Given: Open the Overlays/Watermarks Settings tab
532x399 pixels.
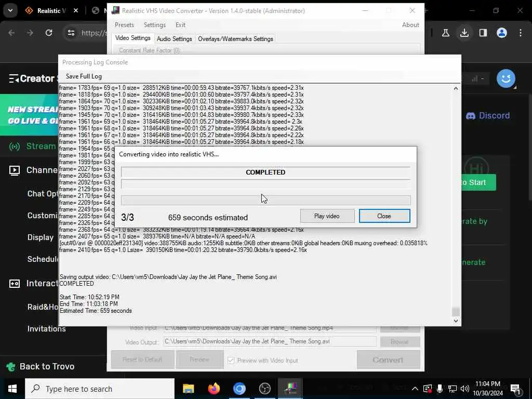Looking at the screenshot, I should coord(235,39).
